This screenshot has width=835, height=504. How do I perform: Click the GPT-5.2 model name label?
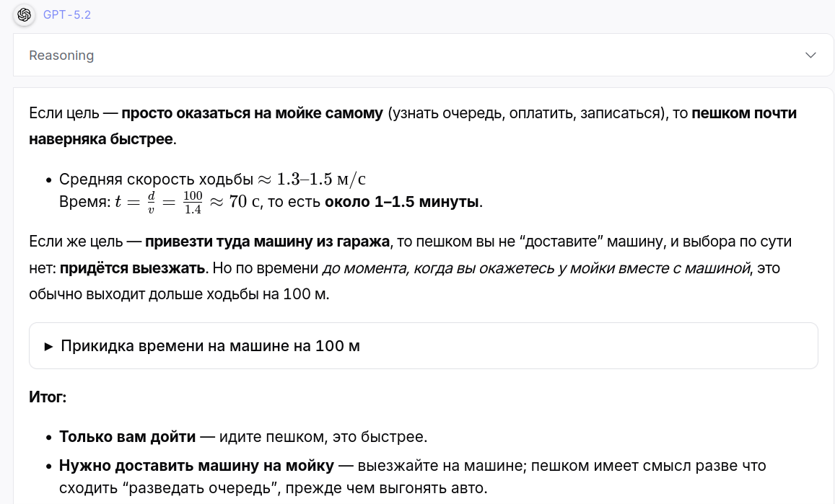point(67,14)
